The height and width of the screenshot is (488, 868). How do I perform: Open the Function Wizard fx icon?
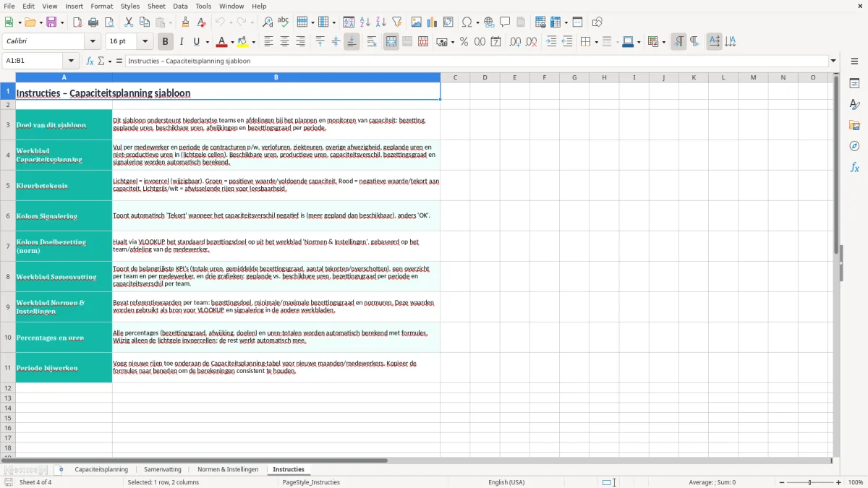[x=90, y=61]
